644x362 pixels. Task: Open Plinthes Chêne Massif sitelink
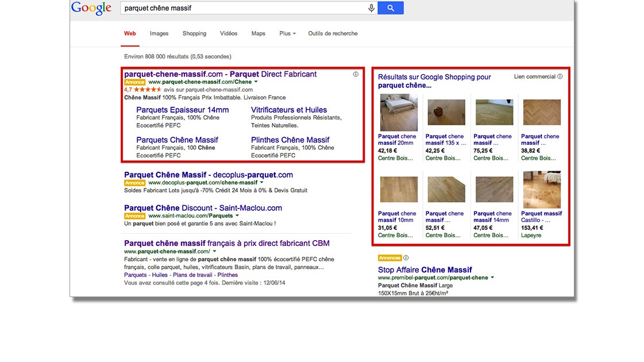(x=290, y=140)
